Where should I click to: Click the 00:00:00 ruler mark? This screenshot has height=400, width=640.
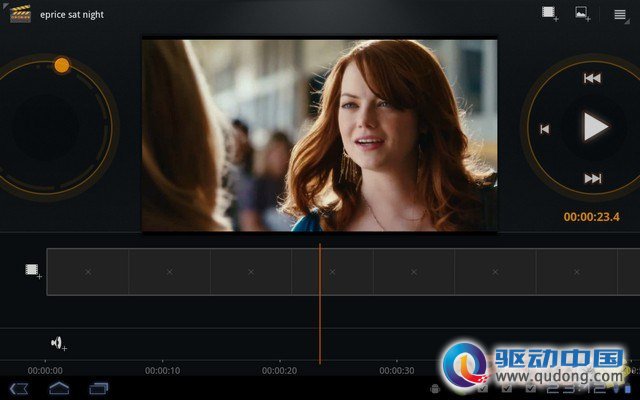click(45, 371)
